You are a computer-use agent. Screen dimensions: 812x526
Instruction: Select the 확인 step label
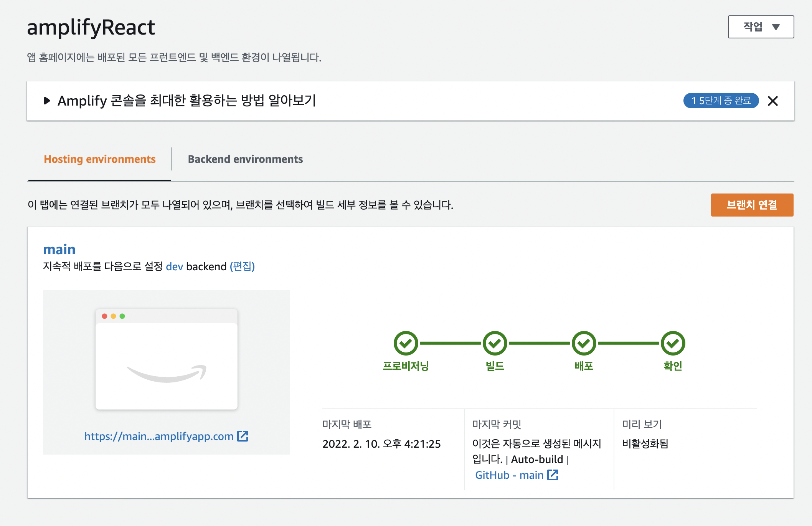673,366
